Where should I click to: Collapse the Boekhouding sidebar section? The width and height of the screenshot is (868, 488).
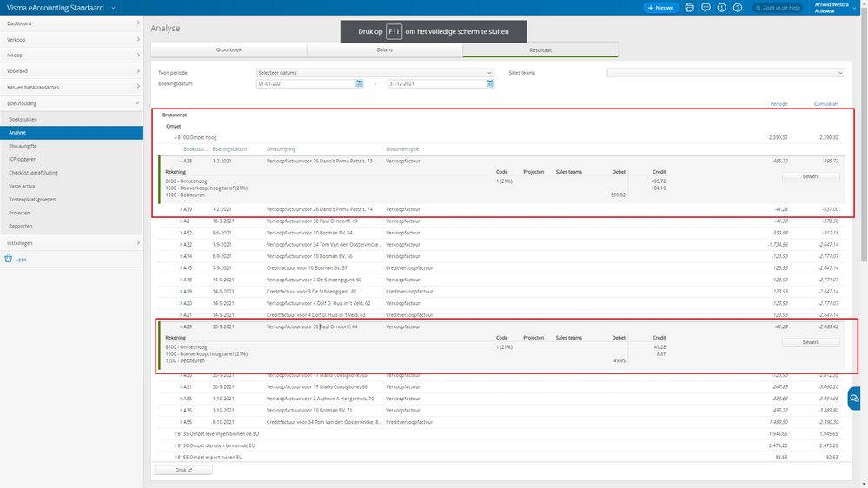pyautogui.click(x=138, y=103)
